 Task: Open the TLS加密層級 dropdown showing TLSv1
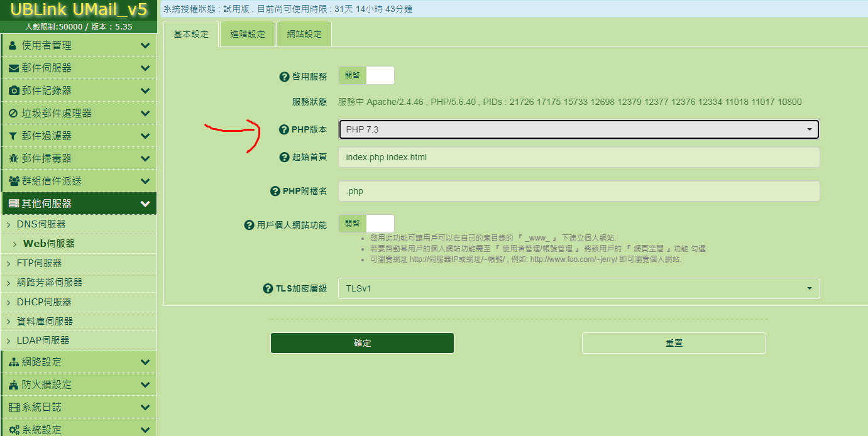[579, 288]
